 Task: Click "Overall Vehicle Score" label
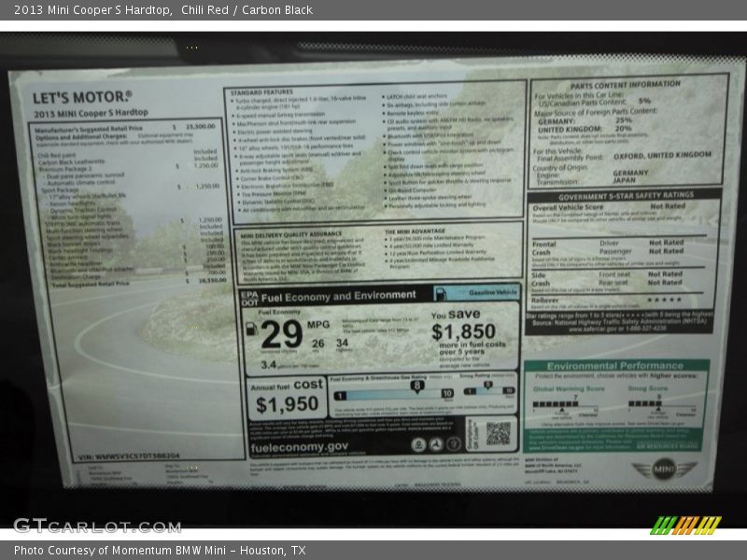(x=568, y=207)
